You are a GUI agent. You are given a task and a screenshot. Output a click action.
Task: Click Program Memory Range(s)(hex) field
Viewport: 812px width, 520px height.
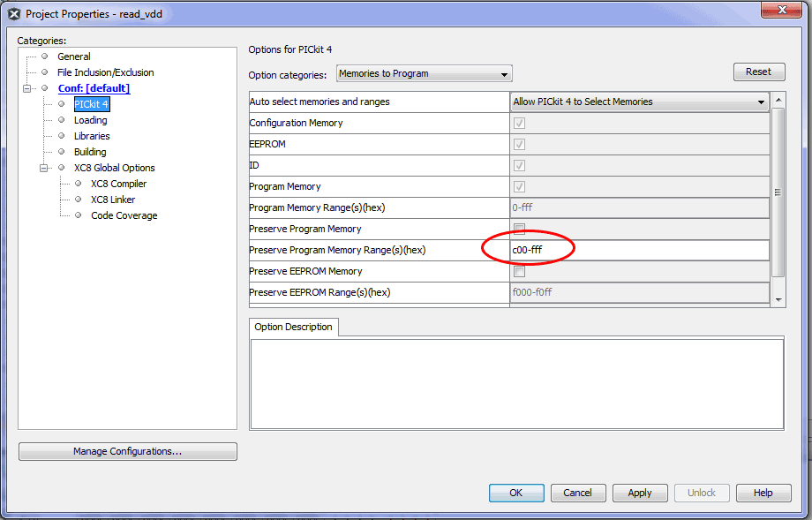point(640,207)
